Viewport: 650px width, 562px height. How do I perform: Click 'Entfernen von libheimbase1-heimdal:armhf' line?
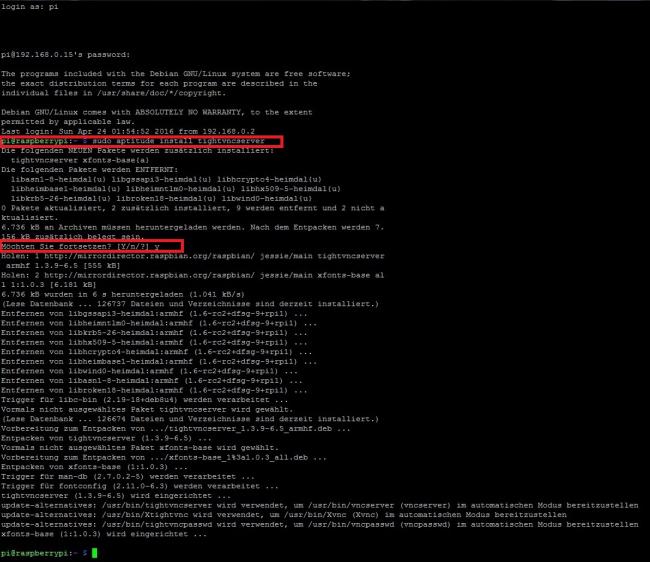click(x=159, y=361)
